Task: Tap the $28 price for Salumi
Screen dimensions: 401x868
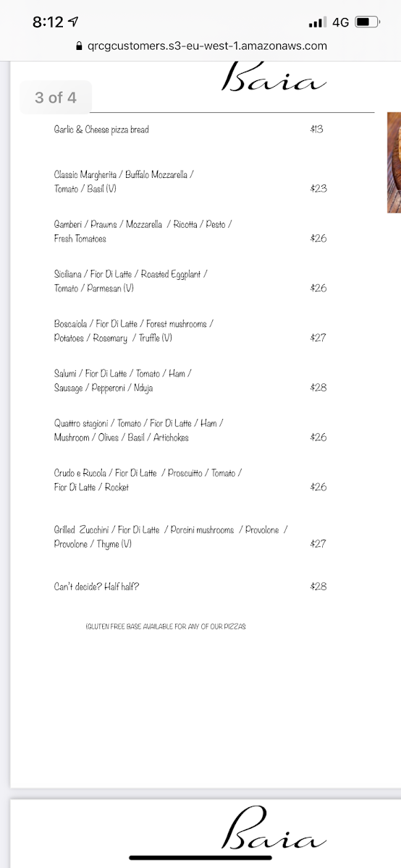Action: point(318,388)
